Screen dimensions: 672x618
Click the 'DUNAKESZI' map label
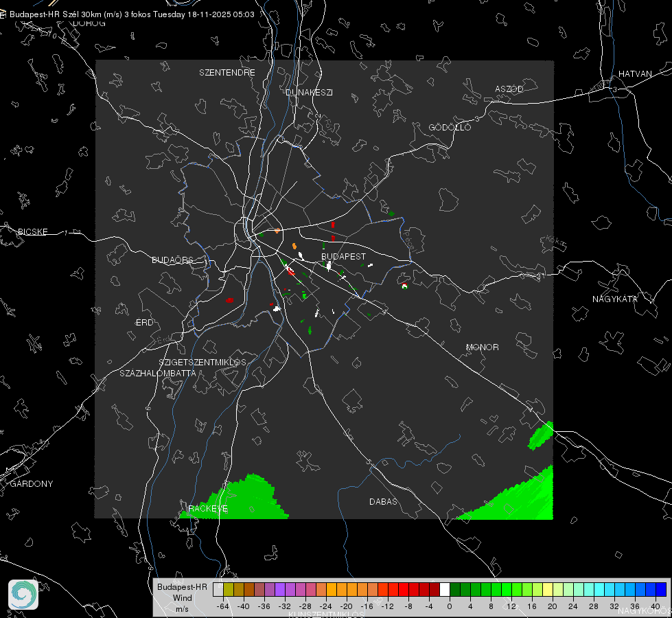309,93
